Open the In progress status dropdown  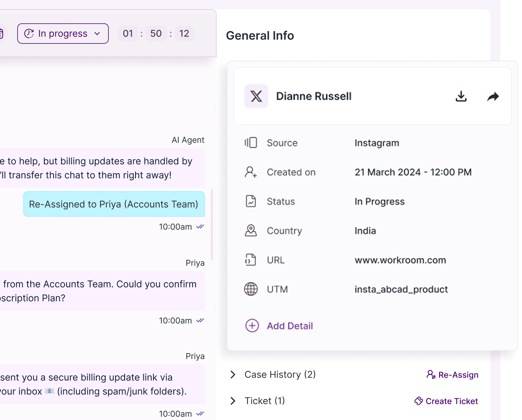click(x=63, y=34)
